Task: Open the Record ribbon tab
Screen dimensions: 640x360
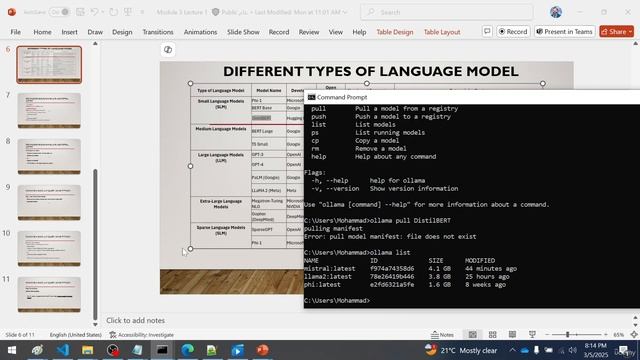Action: (279, 32)
